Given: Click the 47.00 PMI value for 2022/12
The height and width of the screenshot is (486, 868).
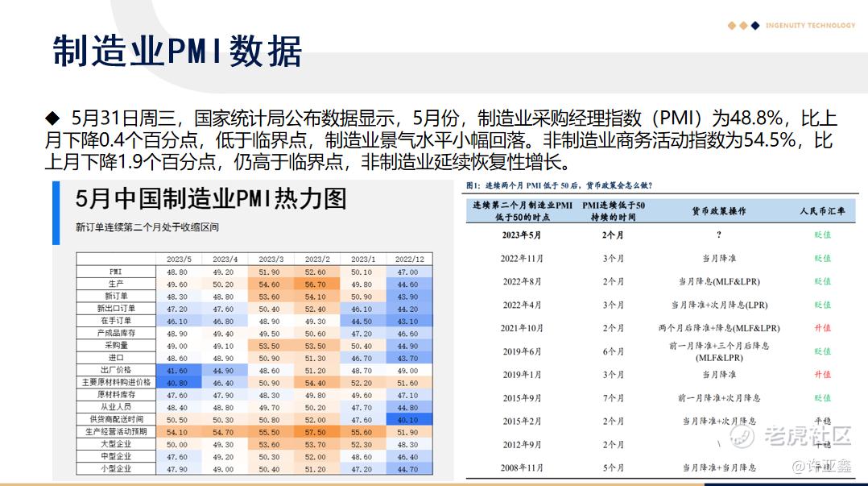Looking at the screenshot, I should click(410, 272).
